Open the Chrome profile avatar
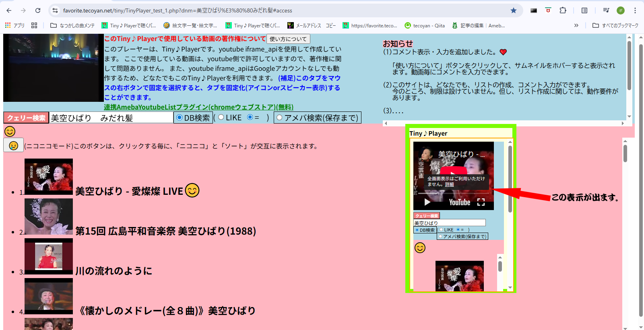This screenshot has width=644, height=330. (621, 10)
